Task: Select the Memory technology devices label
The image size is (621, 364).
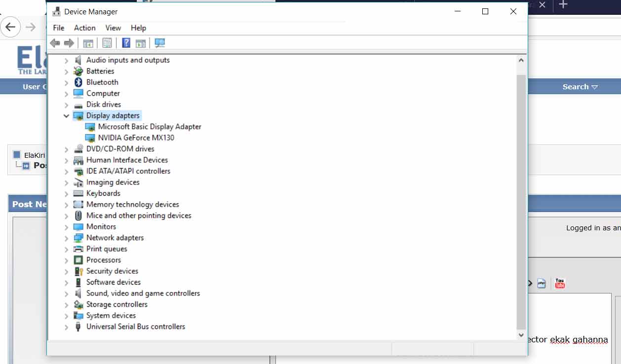Action: point(133,204)
